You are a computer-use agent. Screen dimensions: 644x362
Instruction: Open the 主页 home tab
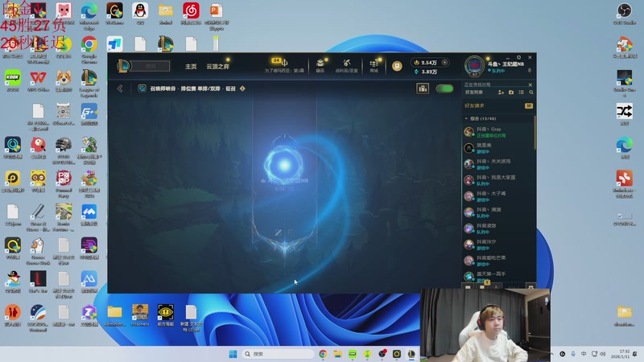(x=191, y=67)
